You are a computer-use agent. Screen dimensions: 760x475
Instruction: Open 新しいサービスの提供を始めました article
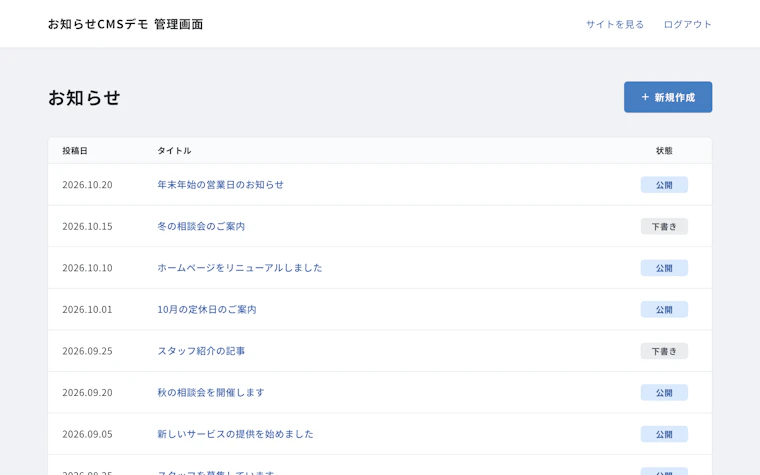(235, 434)
